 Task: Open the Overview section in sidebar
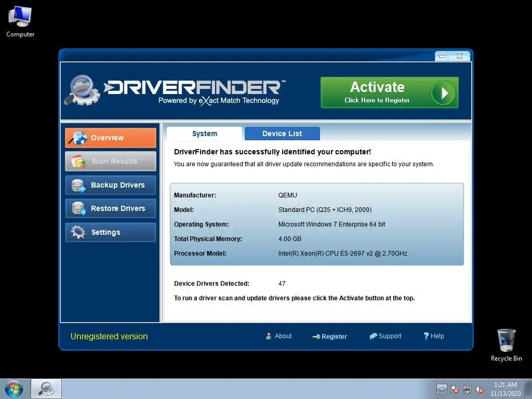click(x=111, y=138)
